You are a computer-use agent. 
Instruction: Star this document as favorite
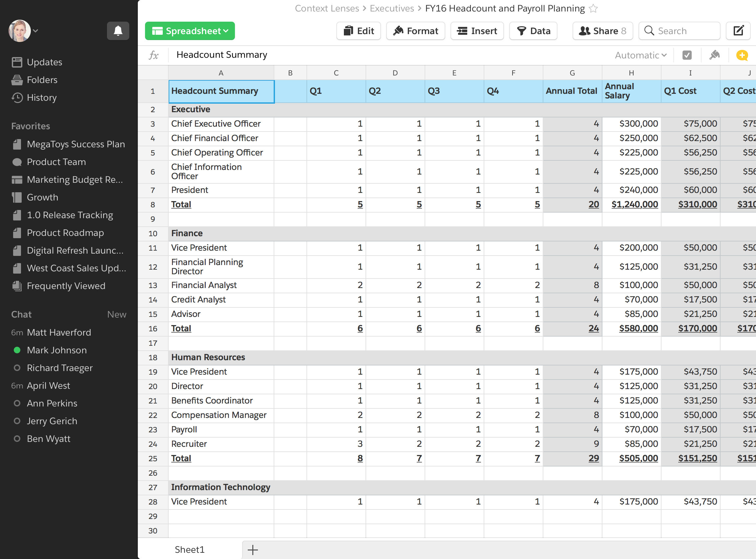(x=593, y=9)
